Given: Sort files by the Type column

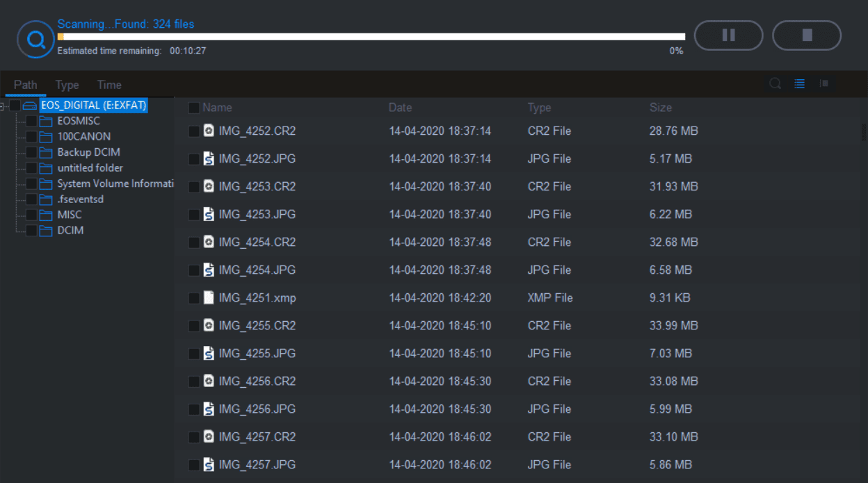Looking at the screenshot, I should [x=539, y=108].
